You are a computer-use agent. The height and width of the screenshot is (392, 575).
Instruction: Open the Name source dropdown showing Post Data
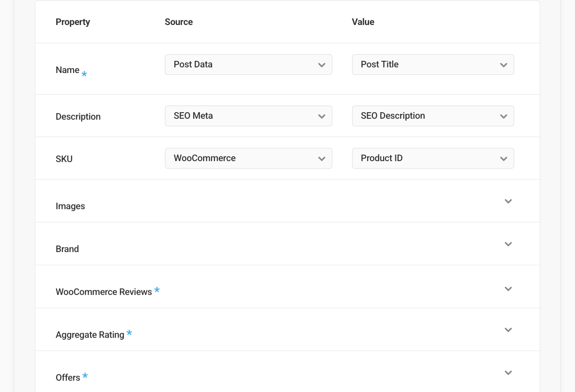coord(248,65)
